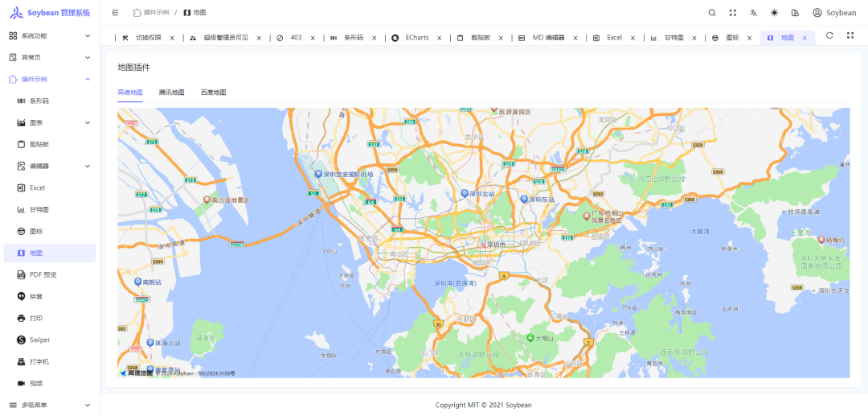Click the reload page icon in tab bar
Screen dimensions: 868x416
829,35
